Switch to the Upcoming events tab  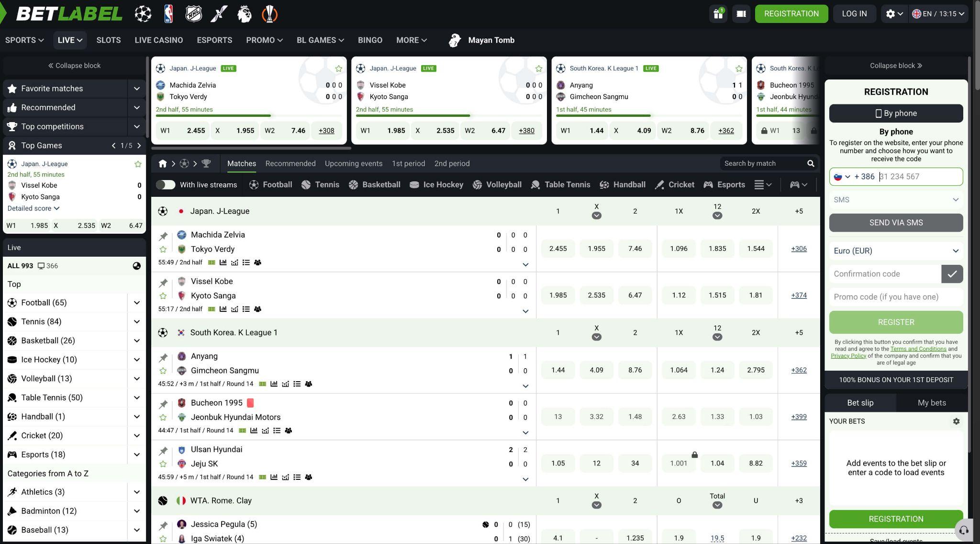pyautogui.click(x=354, y=164)
